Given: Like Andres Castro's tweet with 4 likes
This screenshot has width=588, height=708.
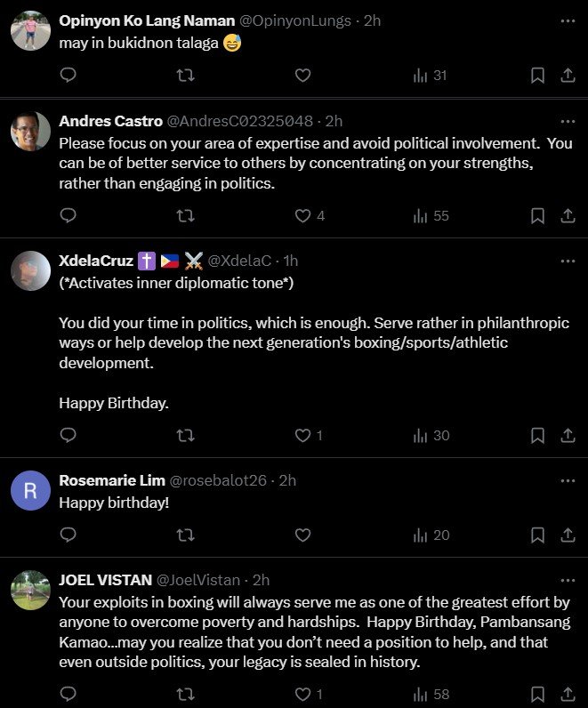Looking at the screenshot, I should (303, 215).
